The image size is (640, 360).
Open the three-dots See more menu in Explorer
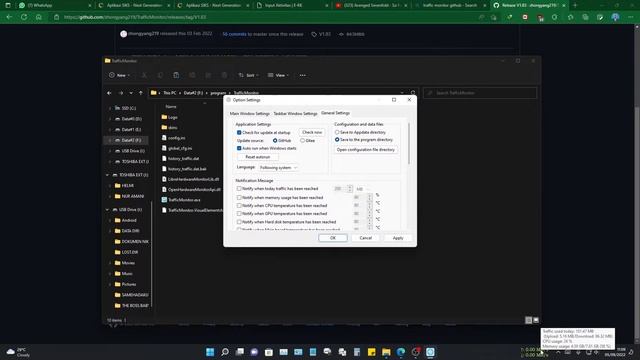302,75
